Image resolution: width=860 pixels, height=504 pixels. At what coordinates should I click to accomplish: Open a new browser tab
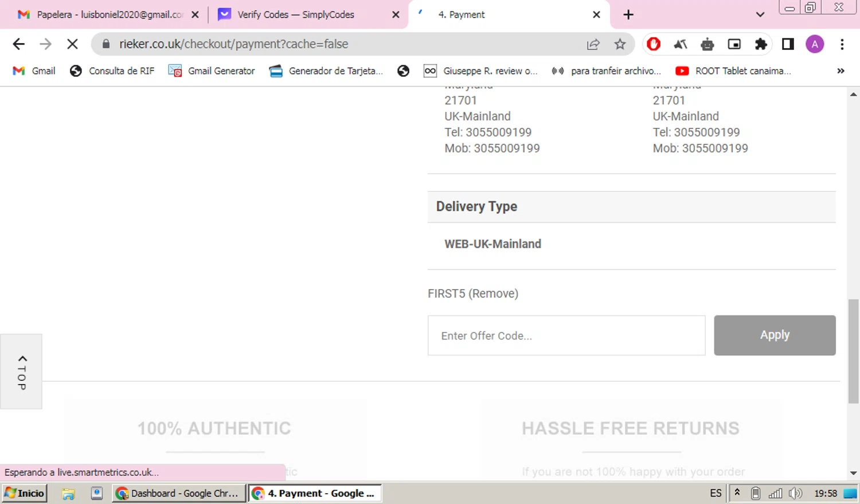pos(628,15)
